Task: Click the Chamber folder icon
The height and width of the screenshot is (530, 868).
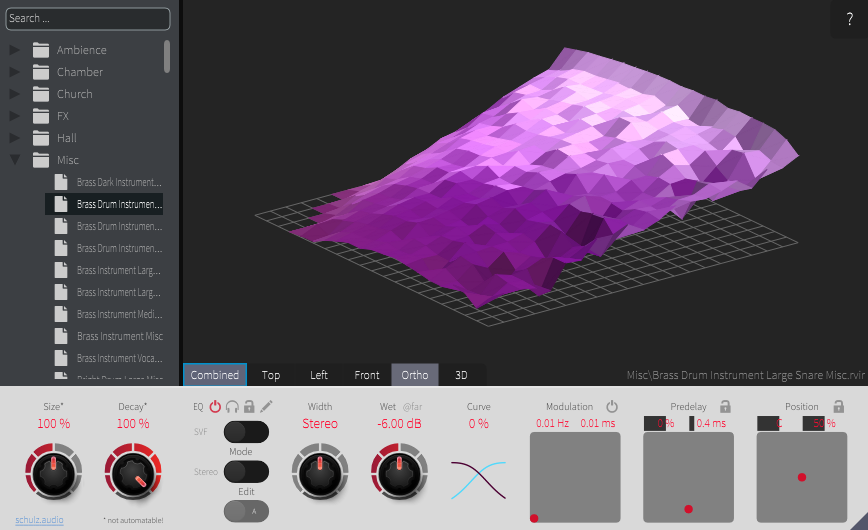Action: [41, 72]
